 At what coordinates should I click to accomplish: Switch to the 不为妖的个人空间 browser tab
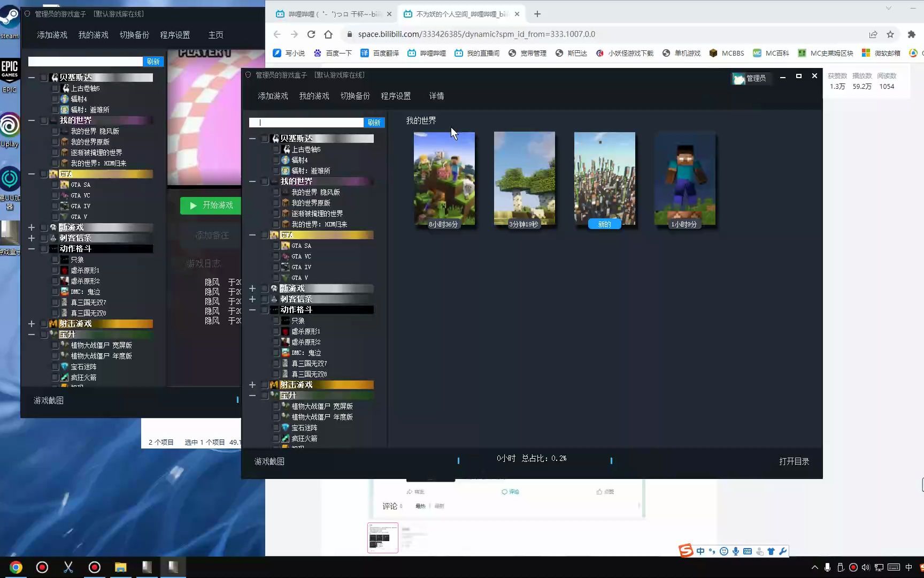[x=462, y=14]
